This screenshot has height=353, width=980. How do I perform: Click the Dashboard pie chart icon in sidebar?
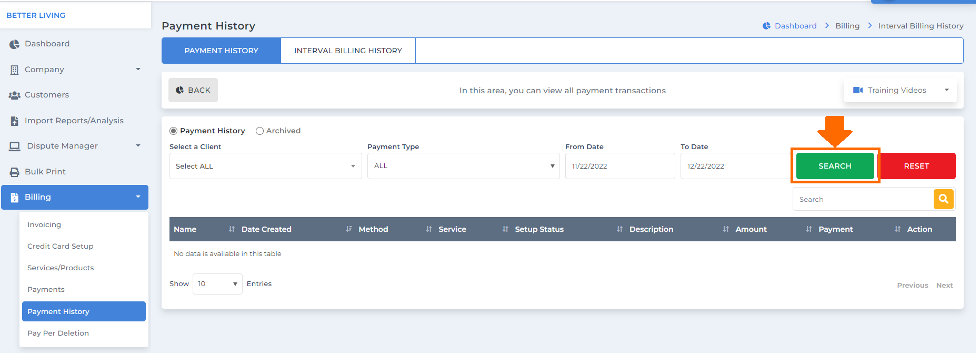(14, 44)
